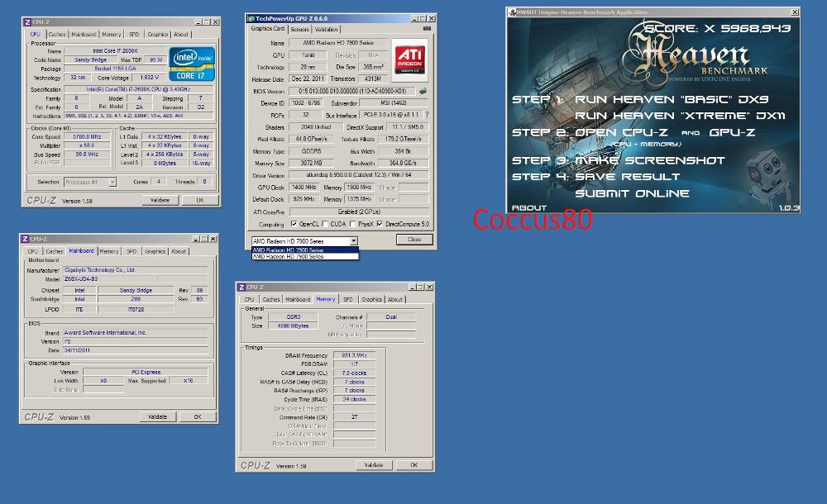The width and height of the screenshot is (827, 504).
Task: Click Open CPU-Z in Heaven launcher
Action: [x=621, y=132]
